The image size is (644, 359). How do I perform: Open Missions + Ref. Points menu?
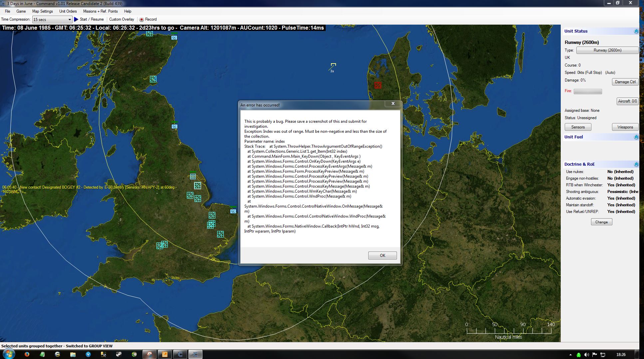pyautogui.click(x=100, y=11)
